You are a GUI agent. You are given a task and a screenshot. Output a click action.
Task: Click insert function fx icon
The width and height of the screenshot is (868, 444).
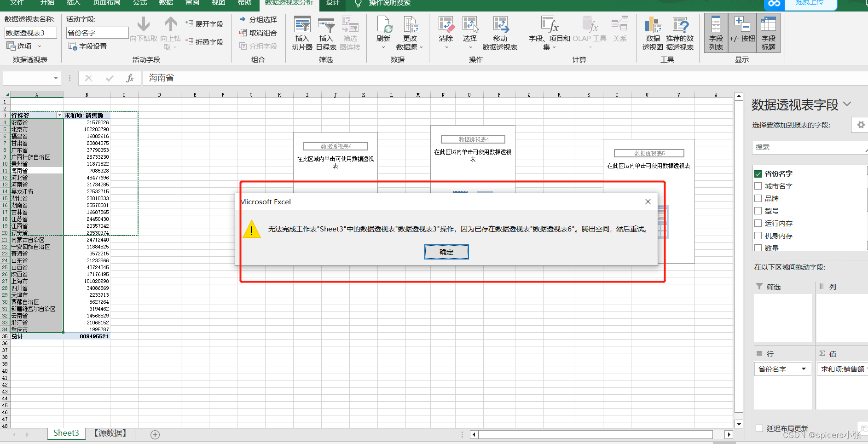[x=130, y=78]
